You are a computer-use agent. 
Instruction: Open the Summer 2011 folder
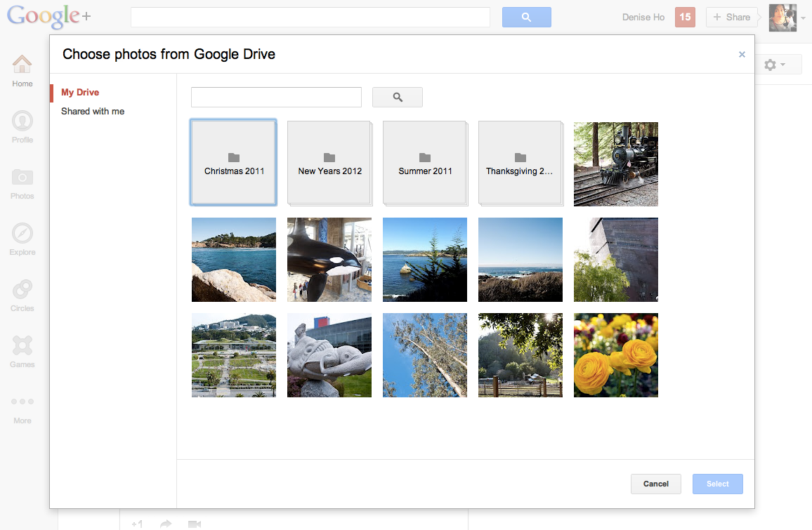coord(425,163)
